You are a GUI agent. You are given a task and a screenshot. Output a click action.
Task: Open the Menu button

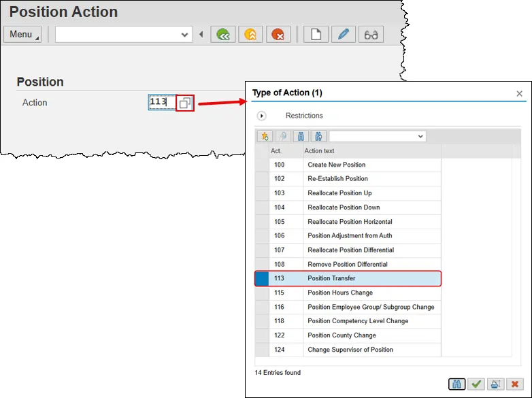pos(22,34)
